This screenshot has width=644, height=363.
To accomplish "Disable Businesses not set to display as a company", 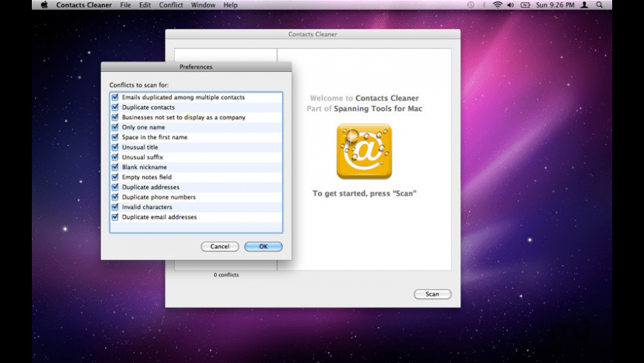I will pos(115,117).
